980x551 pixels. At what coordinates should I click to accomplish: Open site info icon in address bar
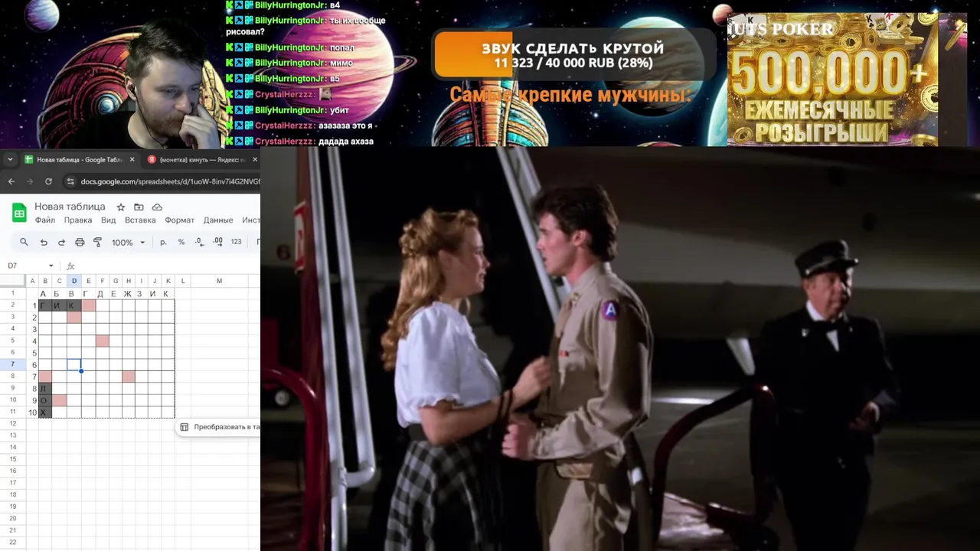(x=71, y=181)
